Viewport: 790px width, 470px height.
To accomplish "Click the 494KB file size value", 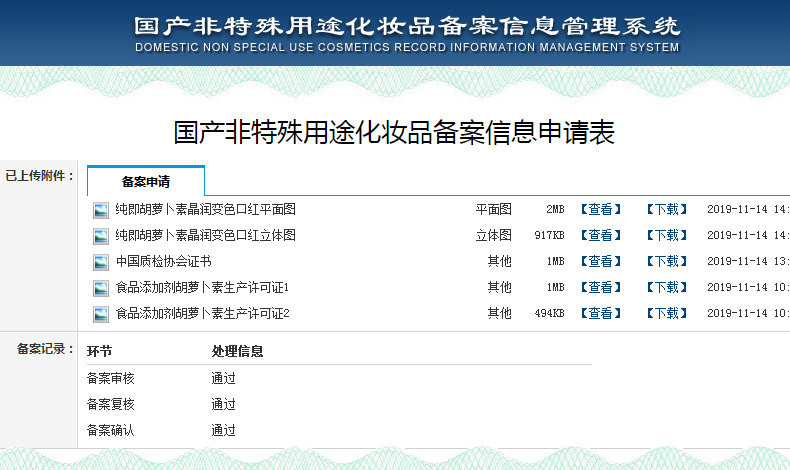I will (549, 314).
